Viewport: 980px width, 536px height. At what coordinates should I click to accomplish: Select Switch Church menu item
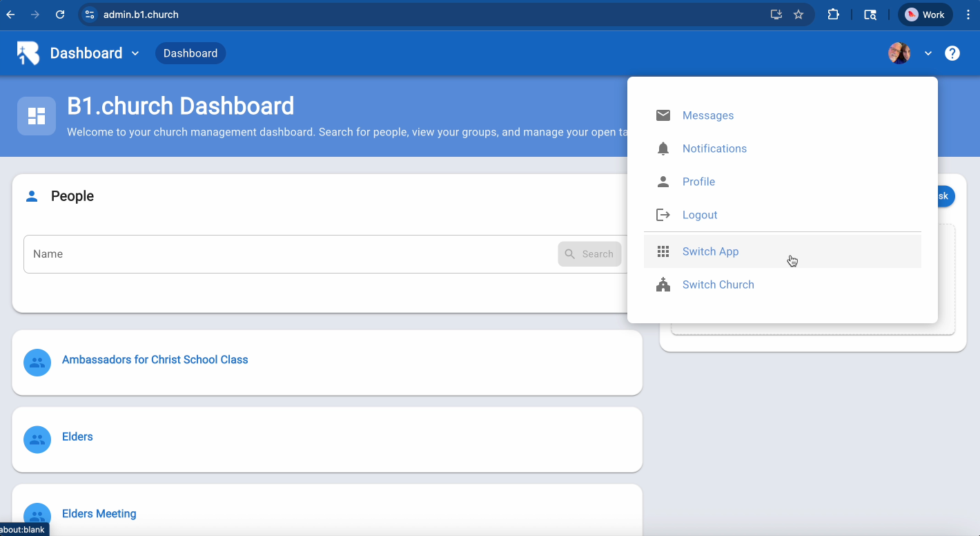(x=718, y=285)
